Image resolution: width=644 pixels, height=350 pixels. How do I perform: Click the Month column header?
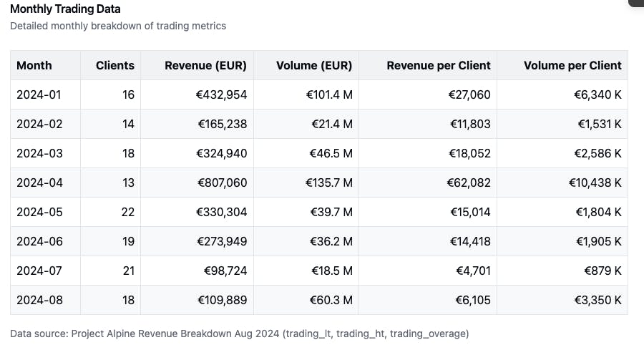tap(34, 65)
